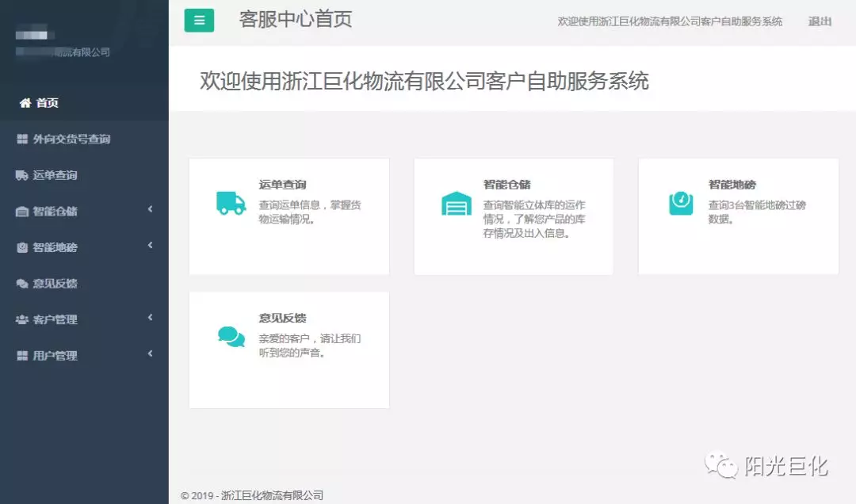
Task: Expand the 智能仓储 sidebar submenu arrow
Action: point(151,209)
